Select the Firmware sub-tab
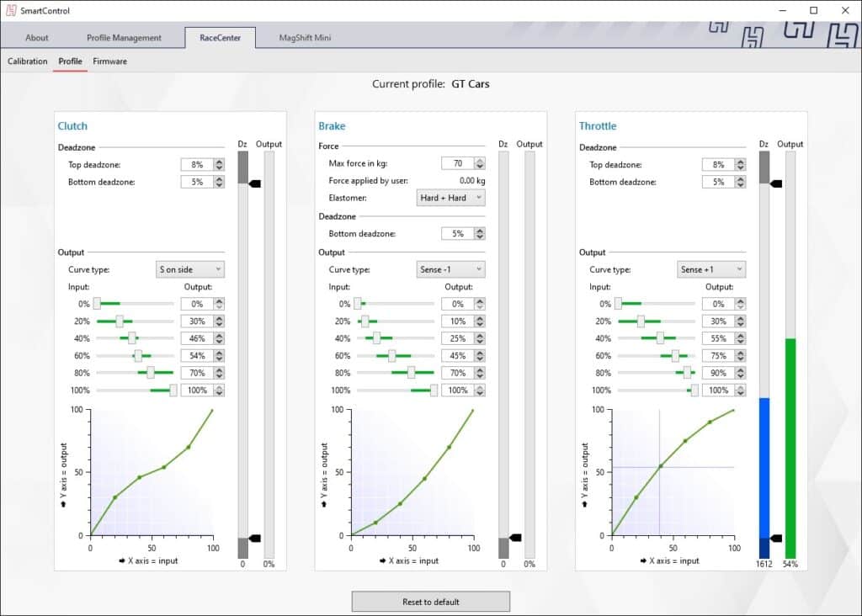The image size is (862, 616). [109, 61]
